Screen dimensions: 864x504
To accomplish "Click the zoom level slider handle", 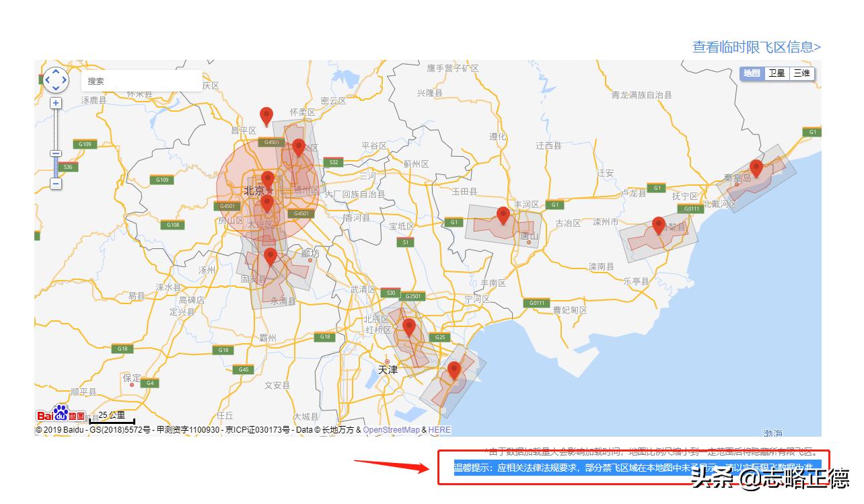I will (x=56, y=153).
